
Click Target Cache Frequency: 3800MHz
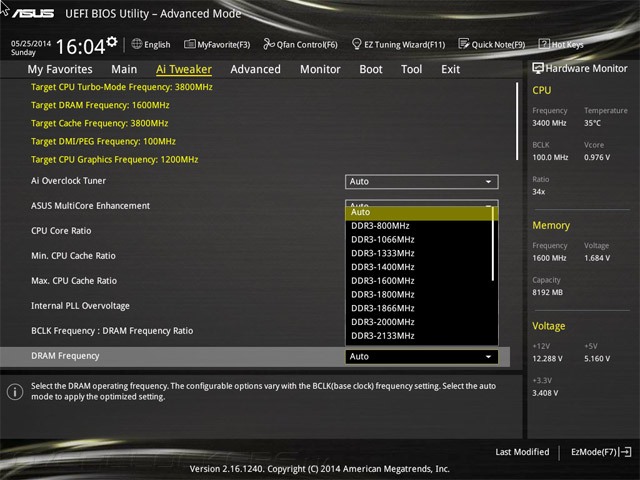click(100, 123)
